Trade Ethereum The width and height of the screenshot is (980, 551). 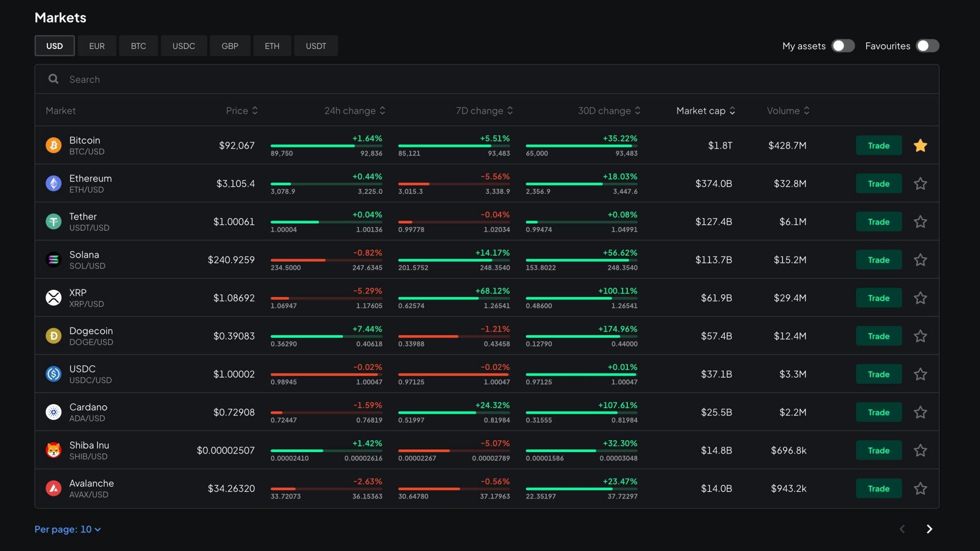click(878, 184)
